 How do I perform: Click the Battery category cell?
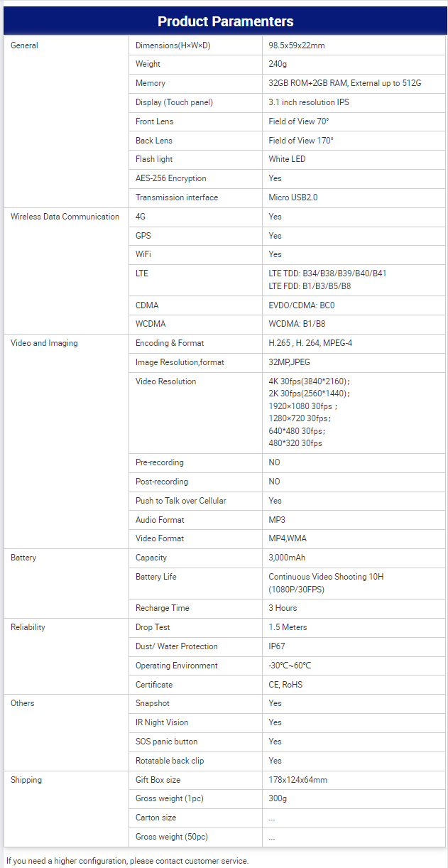coord(23,558)
